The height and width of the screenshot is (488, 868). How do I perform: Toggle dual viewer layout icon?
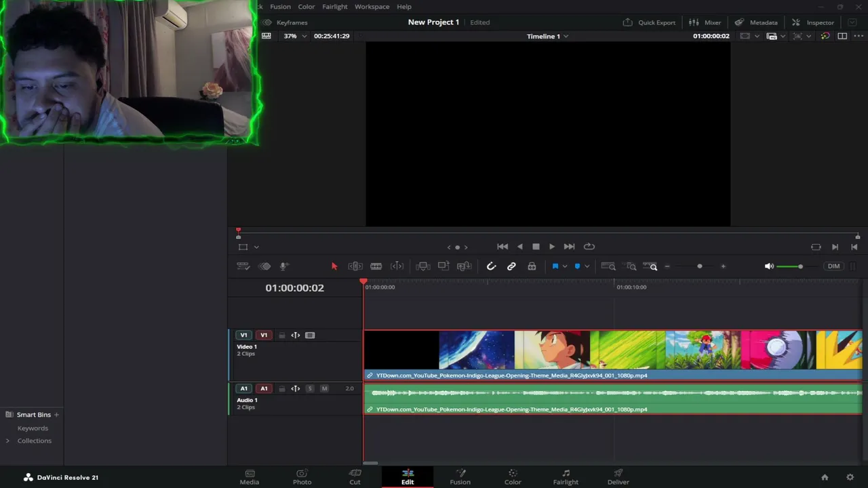point(842,36)
